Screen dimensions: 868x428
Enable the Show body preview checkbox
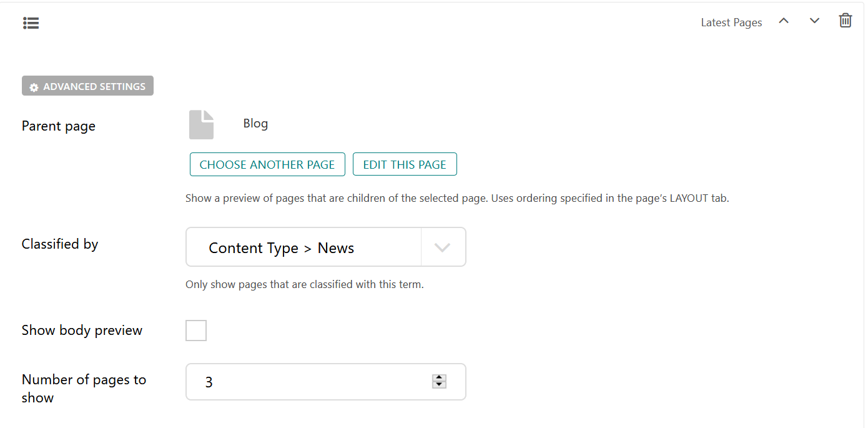(x=196, y=331)
